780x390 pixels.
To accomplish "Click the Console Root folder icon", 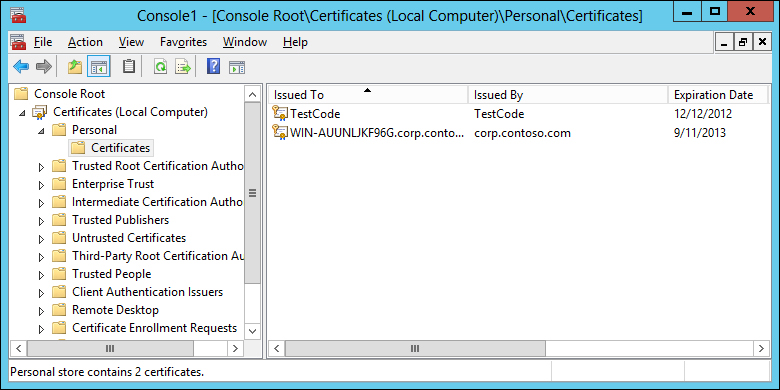I will 21,94.
